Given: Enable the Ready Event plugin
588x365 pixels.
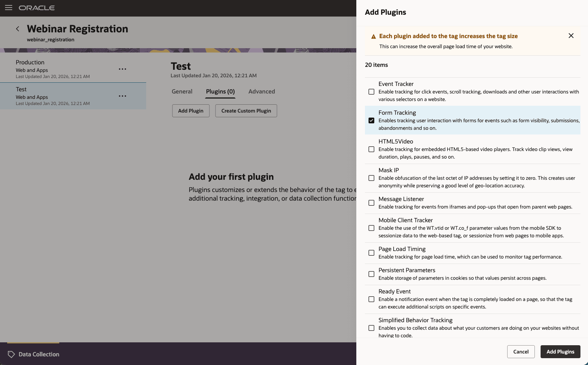Looking at the screenshot, I should [371, 299].
